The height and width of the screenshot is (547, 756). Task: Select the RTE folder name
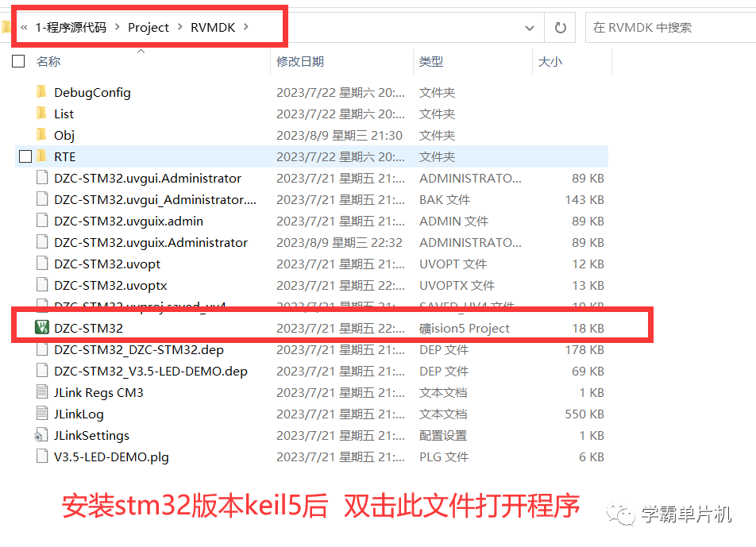65,156
